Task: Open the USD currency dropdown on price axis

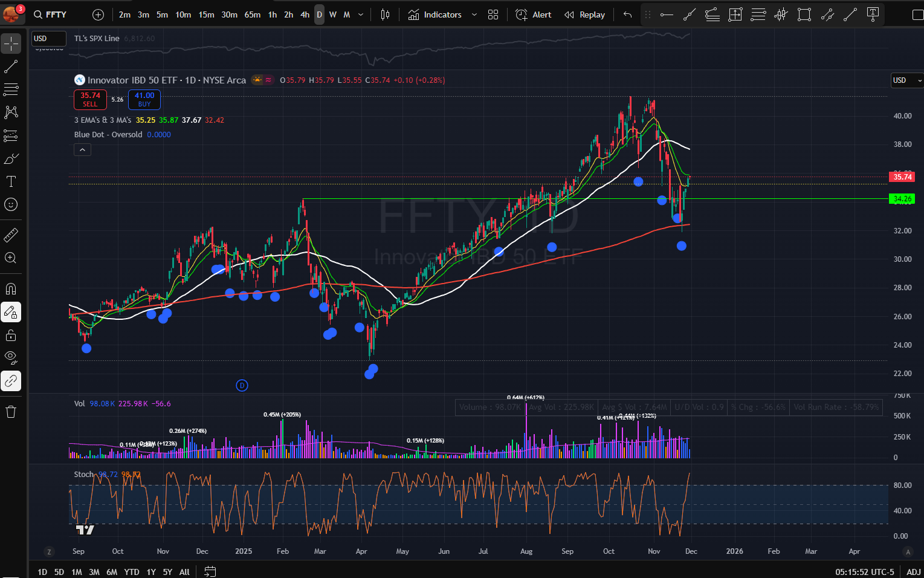Action: tap(907, 80)
